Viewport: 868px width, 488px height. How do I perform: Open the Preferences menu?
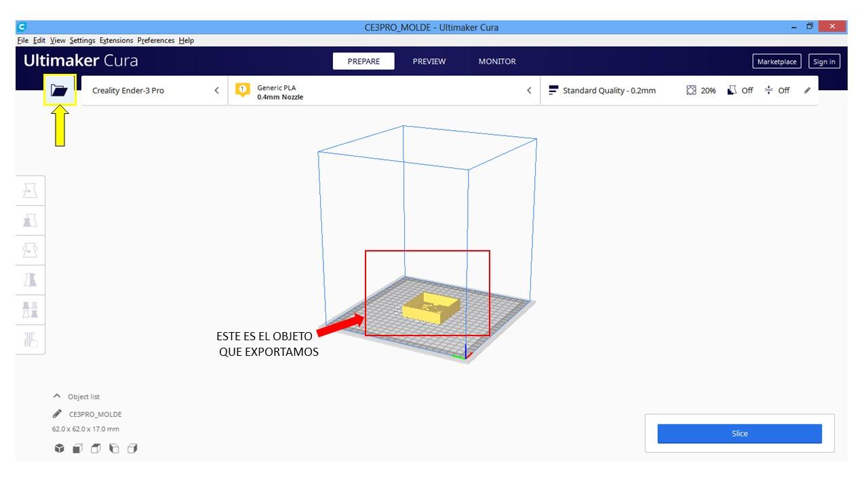[156, 41]
